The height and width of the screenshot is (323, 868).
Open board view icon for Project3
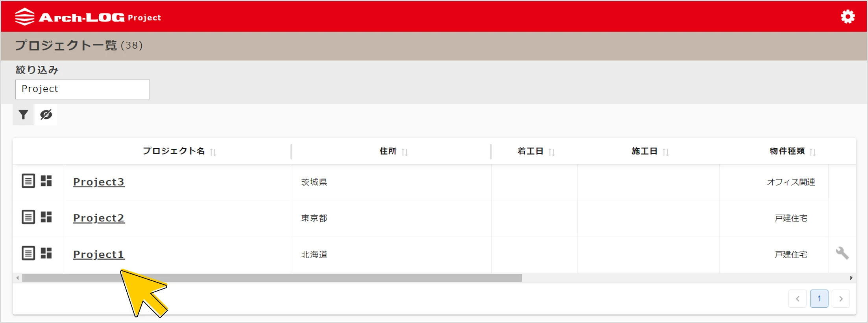pos(46,181)
